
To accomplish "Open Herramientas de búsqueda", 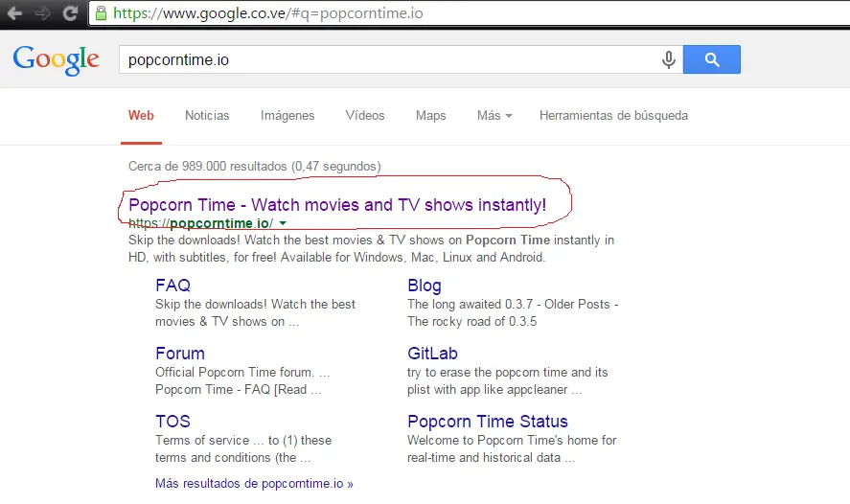I will coord(613,115).
